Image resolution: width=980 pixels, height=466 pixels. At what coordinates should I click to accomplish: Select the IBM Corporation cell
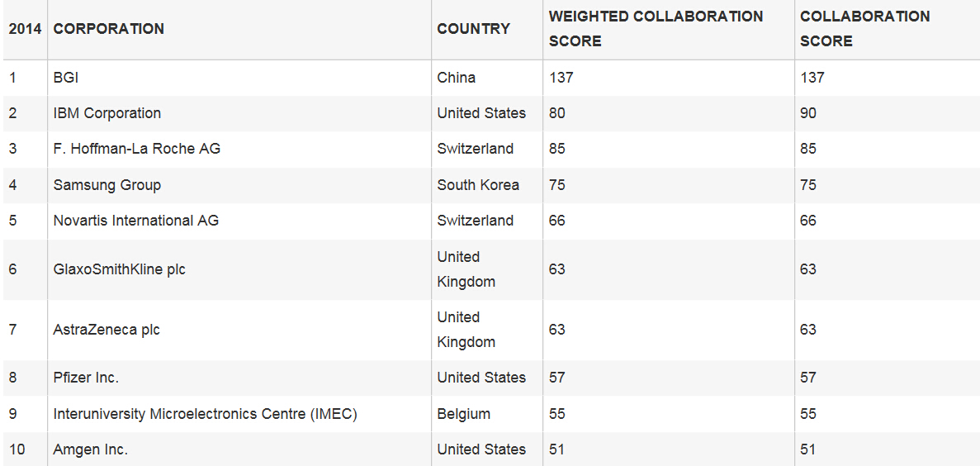[x=107, y=113]
